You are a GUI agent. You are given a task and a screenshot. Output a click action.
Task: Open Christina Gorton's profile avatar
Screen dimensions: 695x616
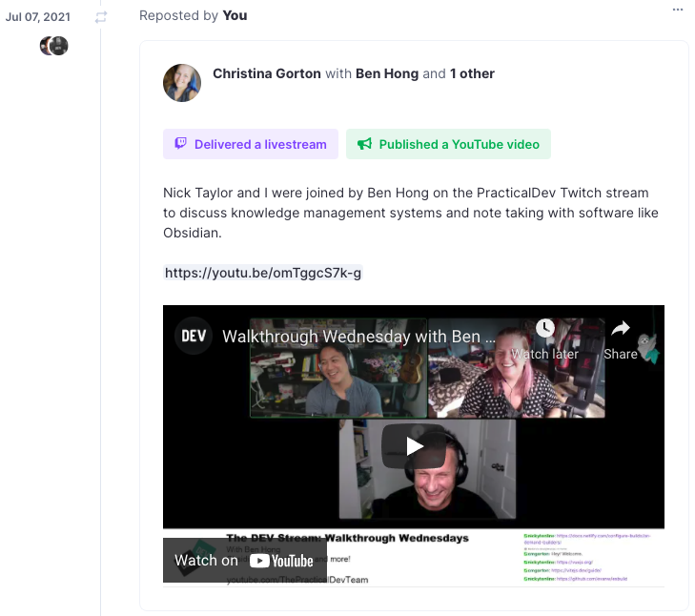182,83
